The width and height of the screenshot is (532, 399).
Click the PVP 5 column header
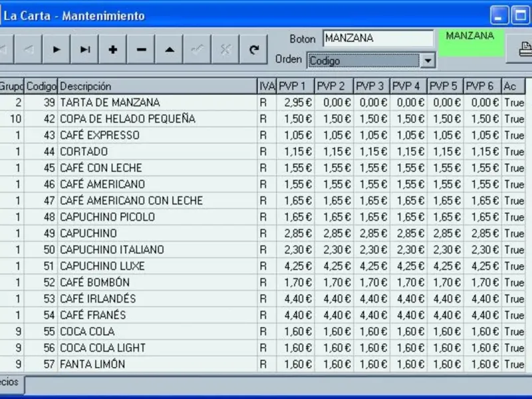tap(446, 86)
